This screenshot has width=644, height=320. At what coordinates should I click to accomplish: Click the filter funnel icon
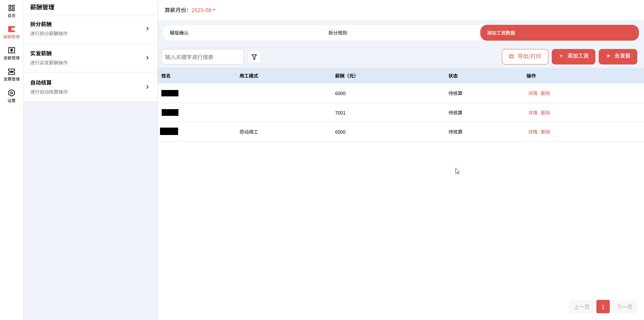[x=254, y=57]
